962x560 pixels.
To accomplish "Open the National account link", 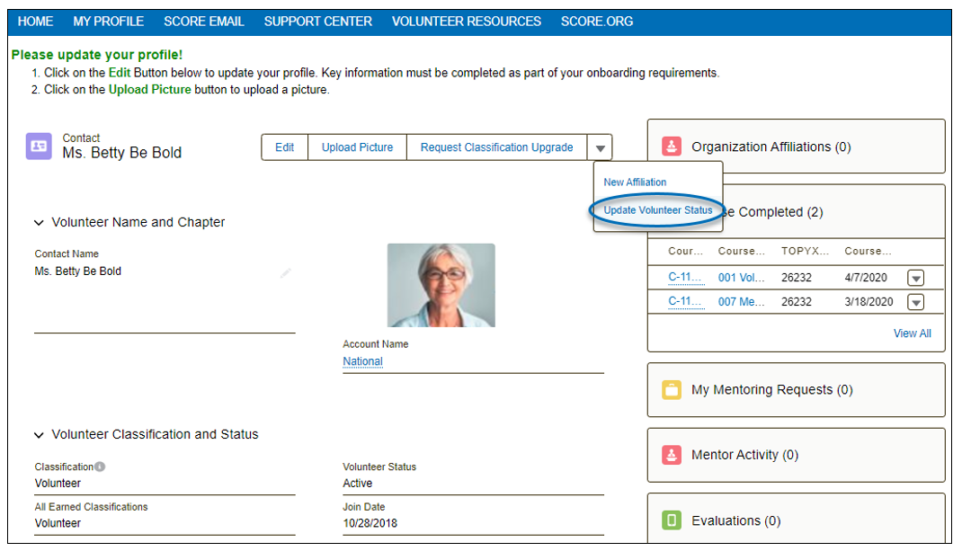I will pos(362,362).
